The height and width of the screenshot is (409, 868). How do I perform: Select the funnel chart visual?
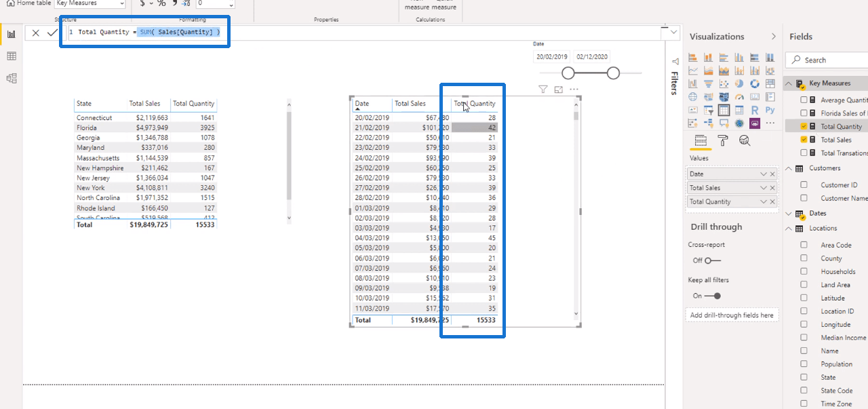tap(708, 83)
